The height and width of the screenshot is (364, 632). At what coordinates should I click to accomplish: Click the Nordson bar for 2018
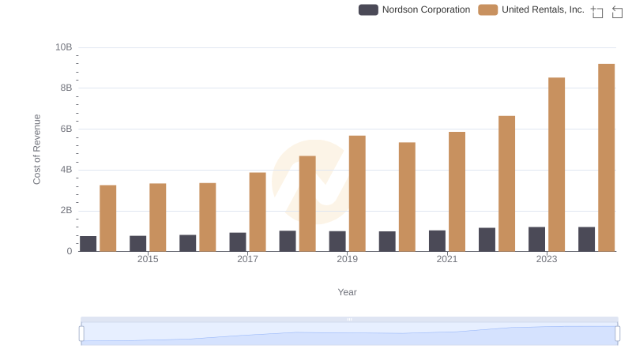[x=288, y=241]
